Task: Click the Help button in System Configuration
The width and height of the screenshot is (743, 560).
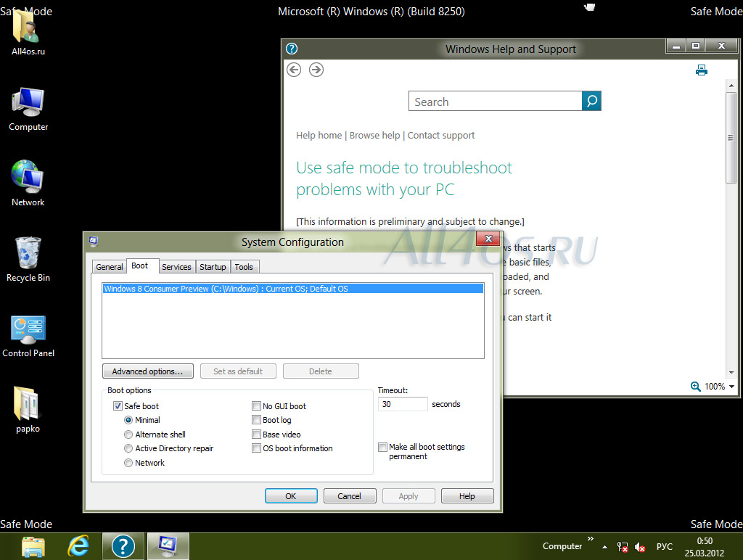Action: [467, 496]
